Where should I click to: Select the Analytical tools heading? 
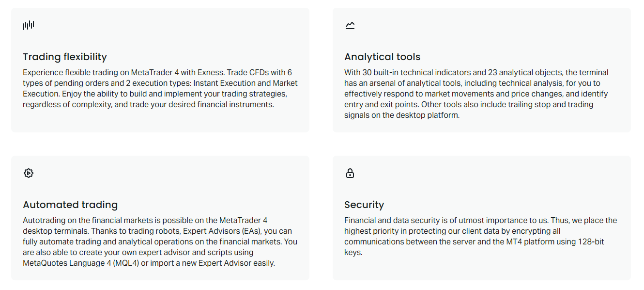pyautogui.click(x=383, y=57)
